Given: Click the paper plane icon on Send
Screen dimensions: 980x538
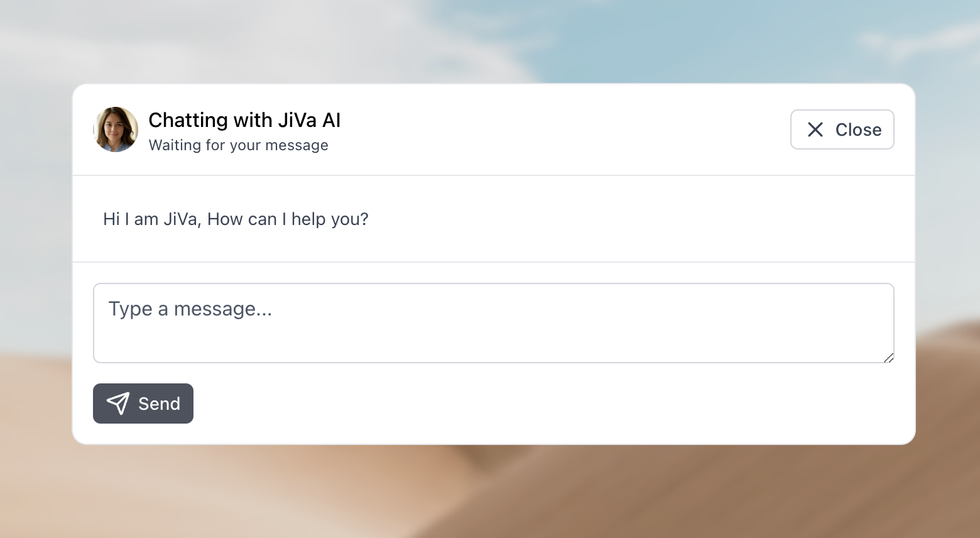Looking at the screenshot, I should pyautogui.click(x=118, y=403).
